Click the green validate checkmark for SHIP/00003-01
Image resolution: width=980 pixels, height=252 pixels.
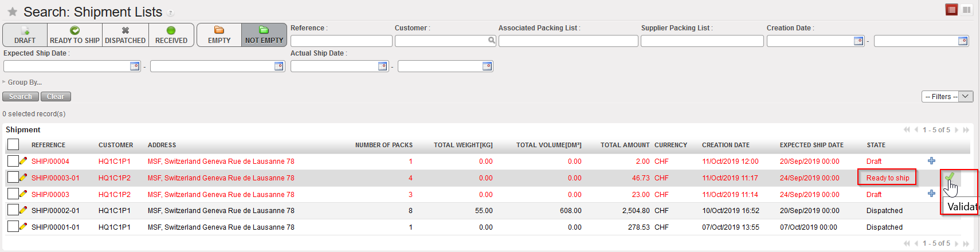(x=950, y=177)
